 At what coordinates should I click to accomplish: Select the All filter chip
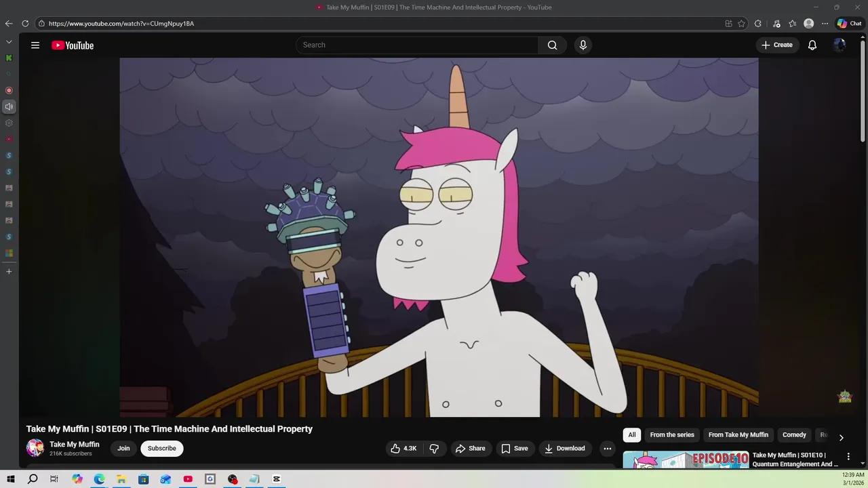click(632, 435)
